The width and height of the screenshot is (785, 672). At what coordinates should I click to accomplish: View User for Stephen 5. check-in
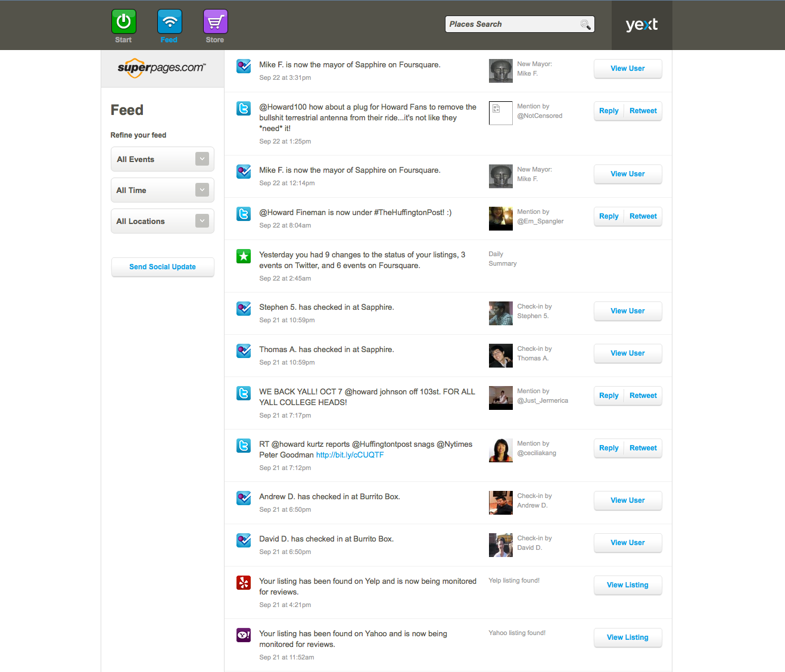point(628,311)
